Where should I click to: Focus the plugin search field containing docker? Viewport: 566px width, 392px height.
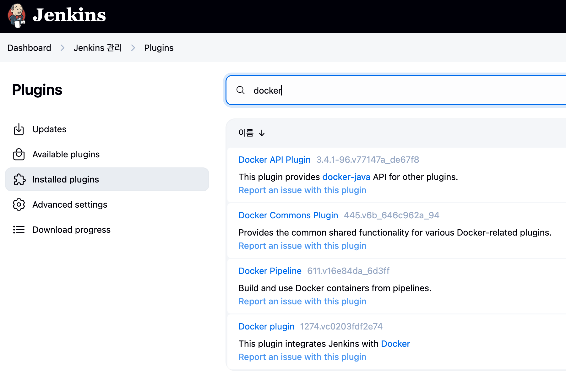pyautogui.click(x=396, y=90)
